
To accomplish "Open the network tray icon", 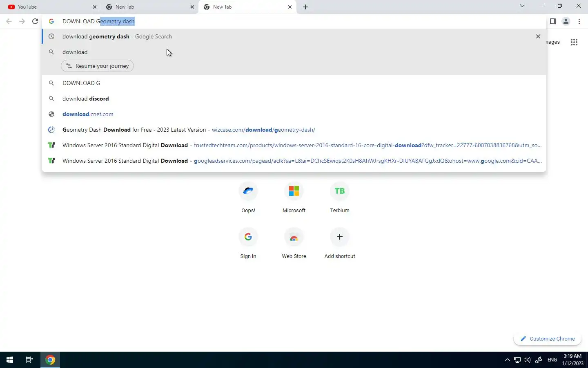I will (x=517, y=360).
